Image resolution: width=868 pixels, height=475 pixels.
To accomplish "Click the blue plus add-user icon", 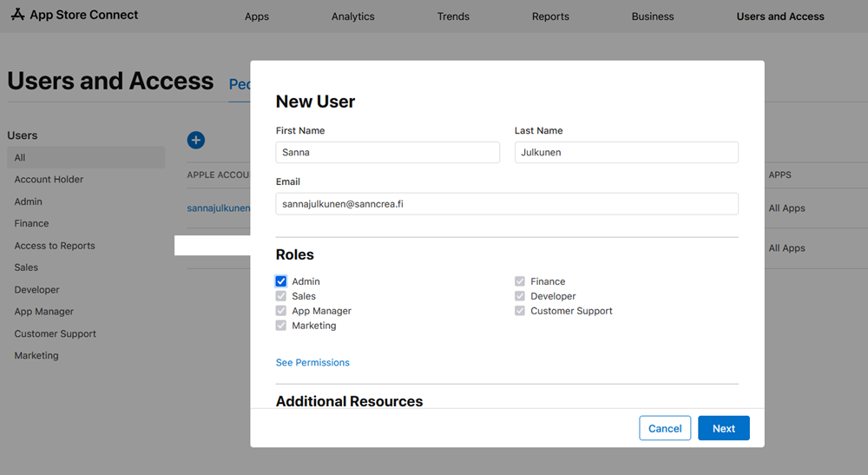I will pos(196,140).
